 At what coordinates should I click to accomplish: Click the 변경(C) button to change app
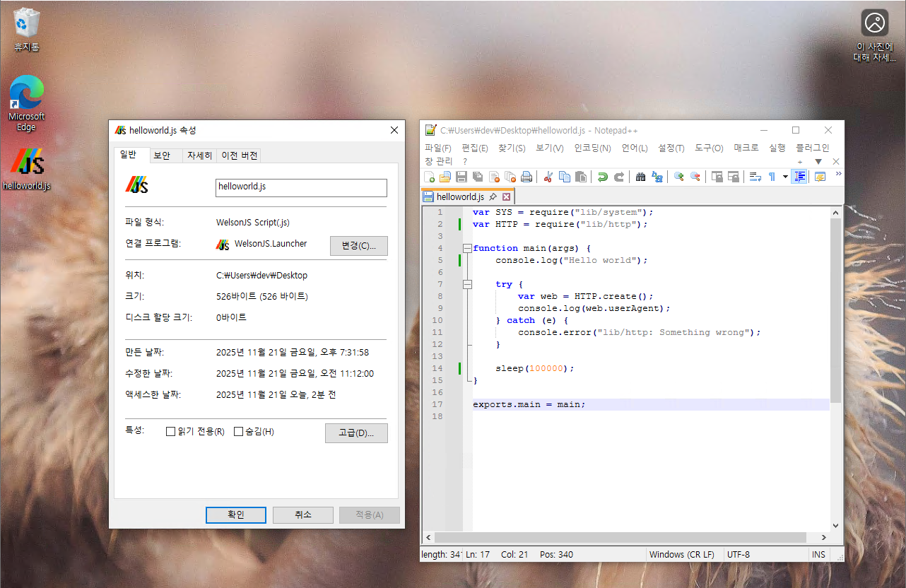pyautogui.click(x=358, y=246)
